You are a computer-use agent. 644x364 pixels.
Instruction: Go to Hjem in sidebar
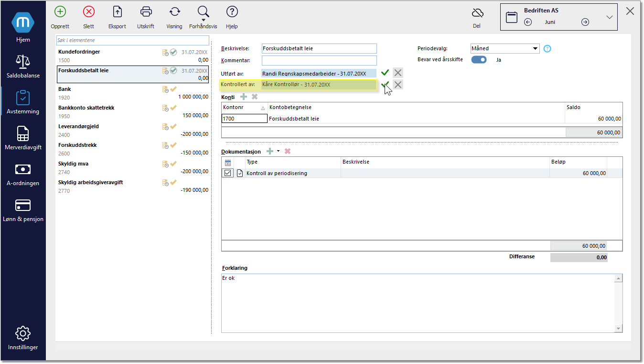coord(23,28)
